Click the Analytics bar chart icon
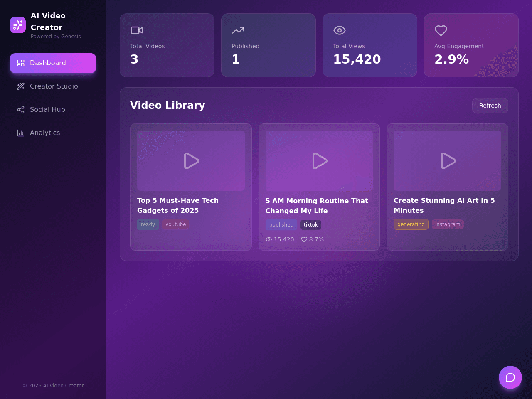This screenshot has width=532, height=399. pyautogui.click(x=21, y=133)
